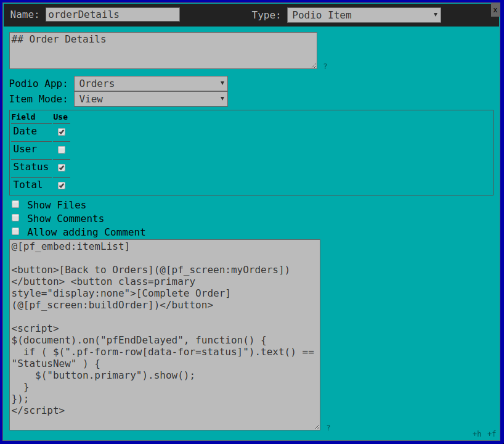This screenshot has height=444, width=504.
Task: Tick the Allow adding Comment checkbox
Action: 15,231
